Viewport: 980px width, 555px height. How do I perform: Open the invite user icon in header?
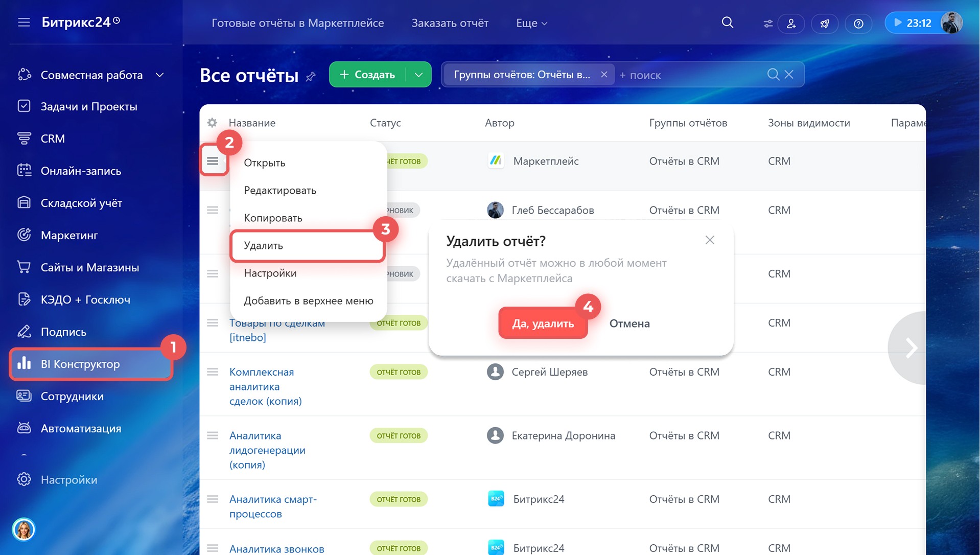click(791, 24)
